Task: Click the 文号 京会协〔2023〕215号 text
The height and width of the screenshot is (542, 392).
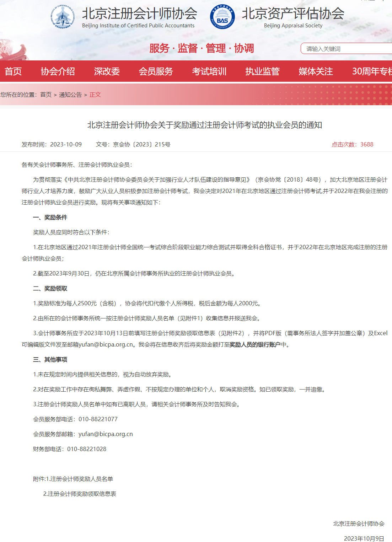Action: (133, 144)
